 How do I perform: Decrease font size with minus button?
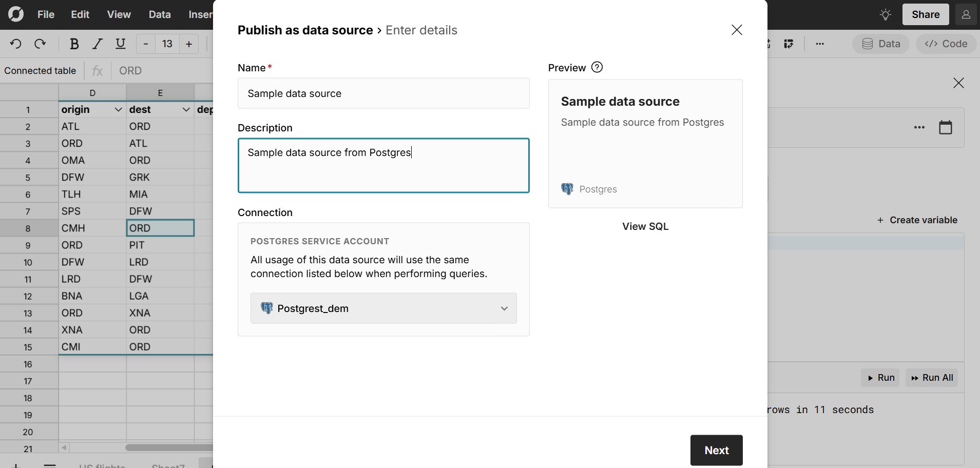pyautogui.click(x=146, y=44)
